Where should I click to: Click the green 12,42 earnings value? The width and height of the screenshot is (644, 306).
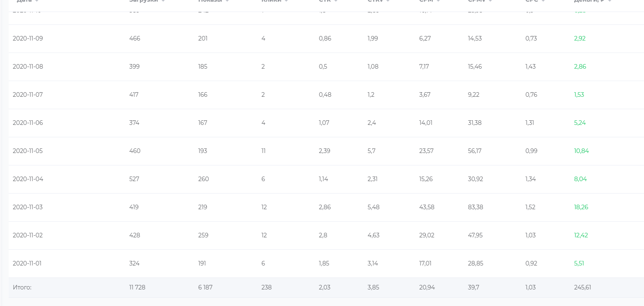click(581, 235)
